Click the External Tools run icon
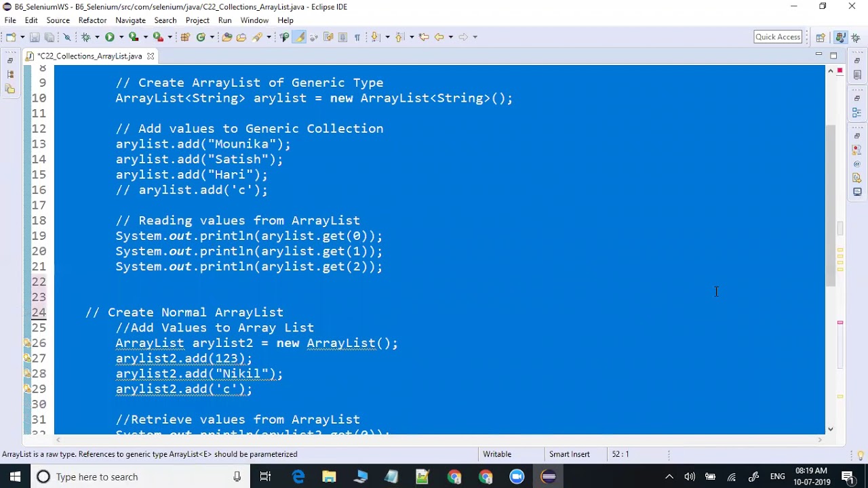The width and height of the screenshot is (868, 488). click(x=158, y=37)
